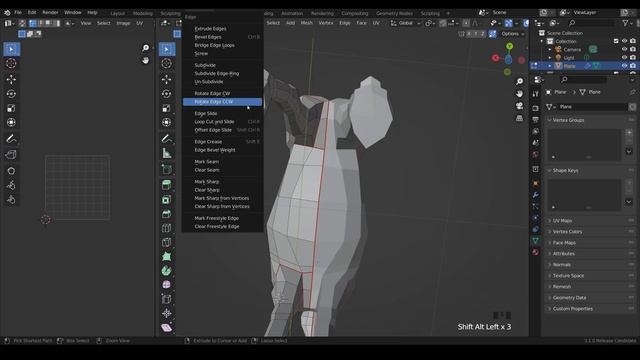Screen dimensions: 640x360
Task: Toggle Camera render camera icon in outliner
Action: coord(633,49)
